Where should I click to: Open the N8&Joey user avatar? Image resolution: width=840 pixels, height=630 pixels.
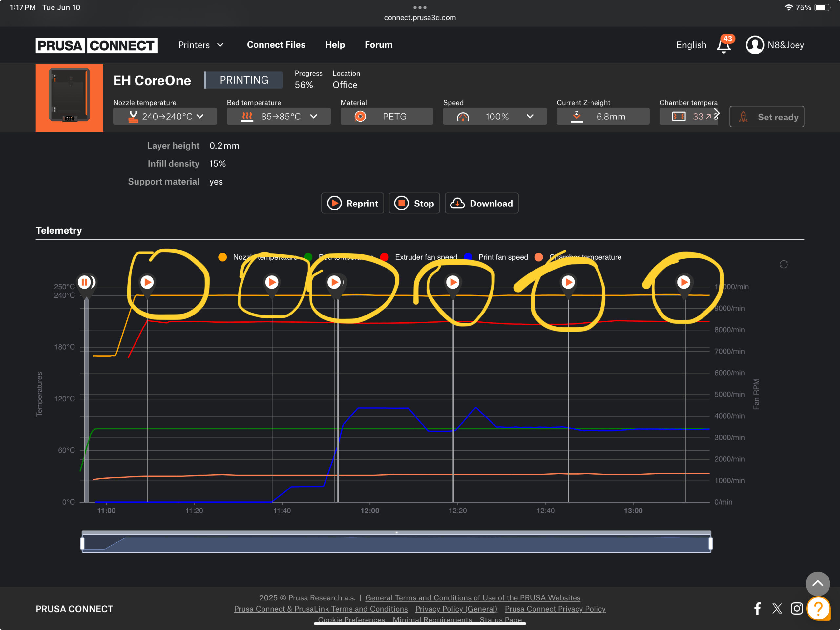click(x=755, y=45)
